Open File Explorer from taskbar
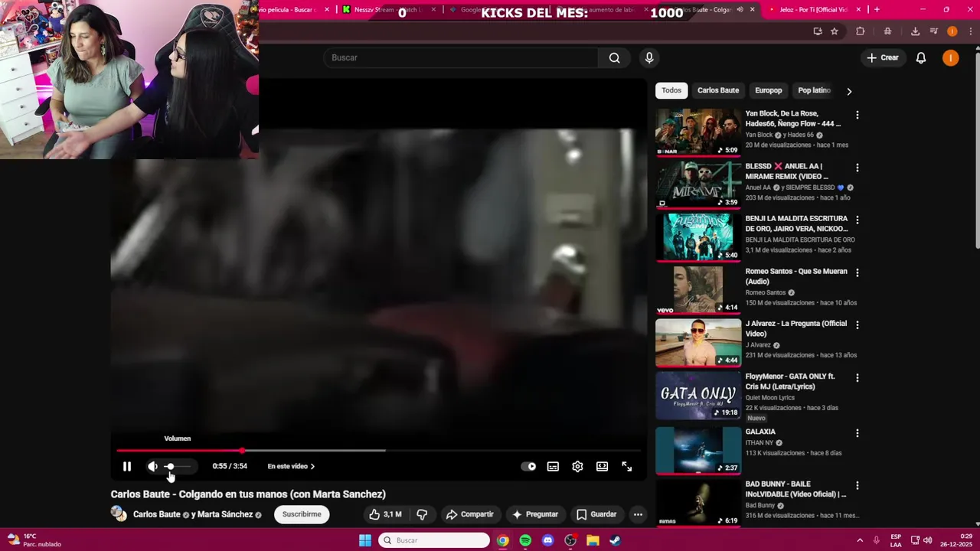The height and width of the screenshot is (551, 980). pyautogui.click(x=593, y=540)
